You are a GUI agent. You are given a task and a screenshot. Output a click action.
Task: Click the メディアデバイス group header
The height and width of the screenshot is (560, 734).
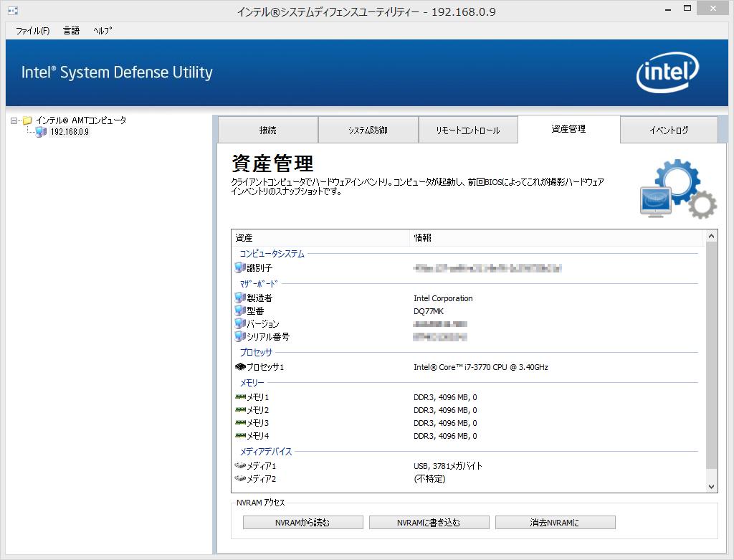point(266,452)
